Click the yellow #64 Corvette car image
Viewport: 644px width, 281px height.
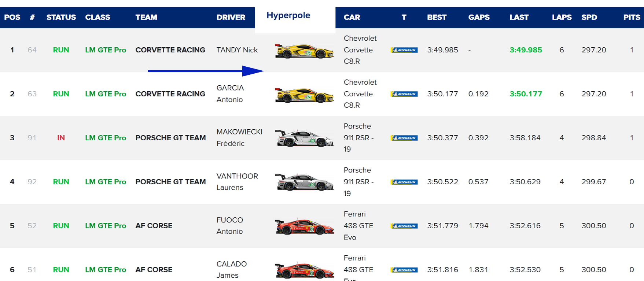pos(304,51)
